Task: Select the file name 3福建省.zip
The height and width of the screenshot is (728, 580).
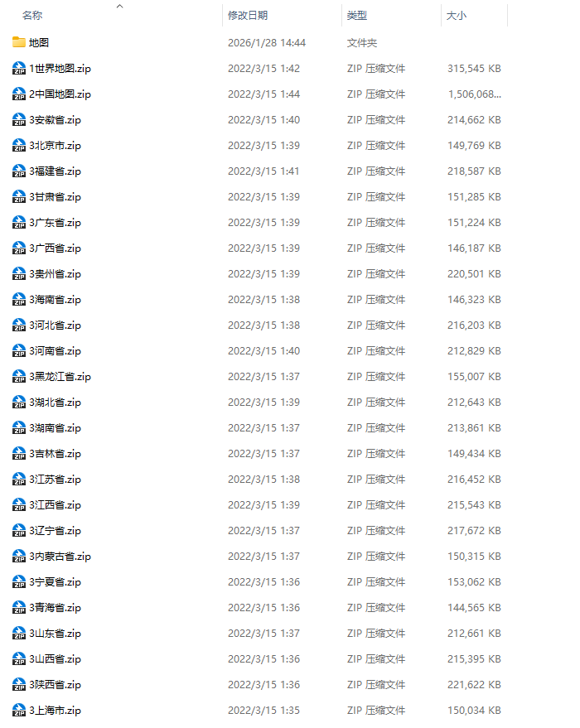Action: 55,171
